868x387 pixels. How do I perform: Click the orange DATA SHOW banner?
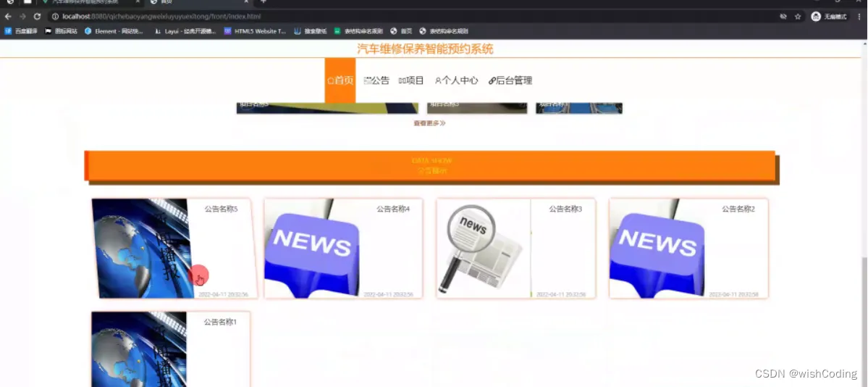click(431, 166)
